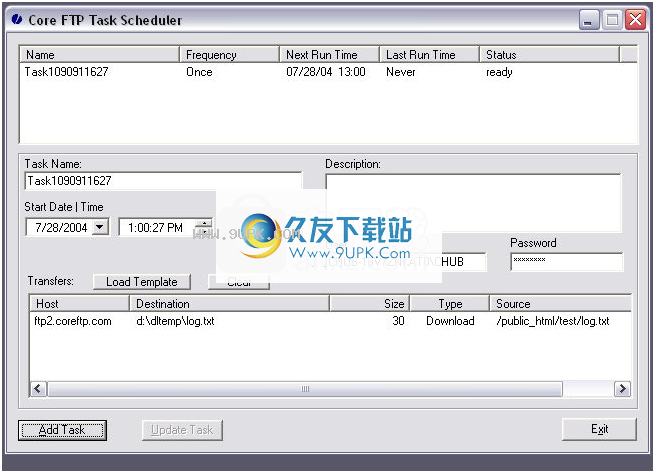
Task: Click the Load Template button
Action: [142, 282]
